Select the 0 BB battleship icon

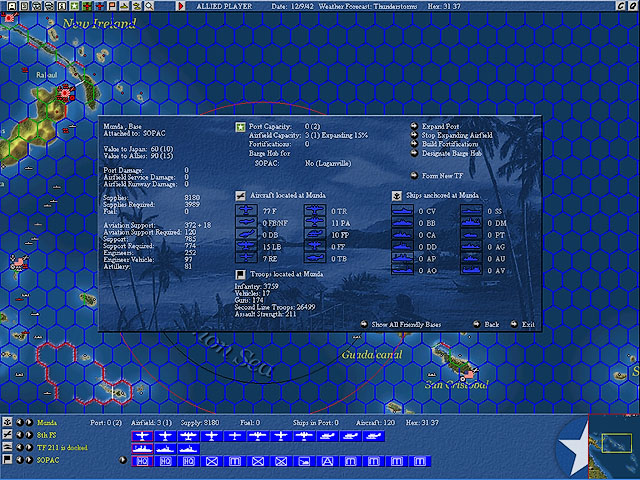click(x=402, y=223)
